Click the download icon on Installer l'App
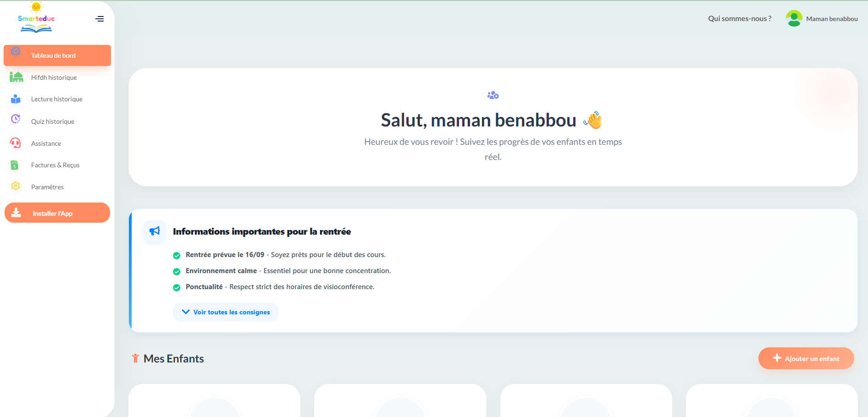This screenshot has width=868, height=417. click(x=16, y=213)
